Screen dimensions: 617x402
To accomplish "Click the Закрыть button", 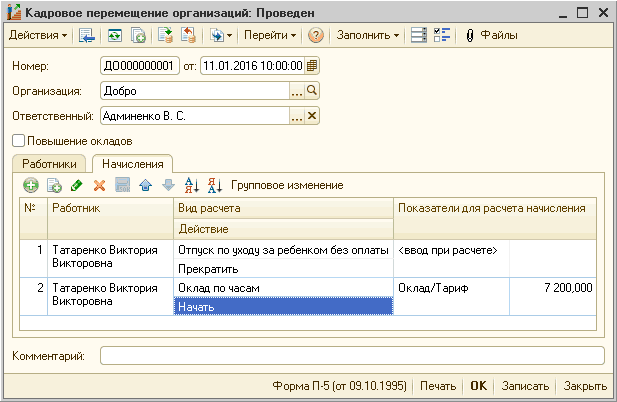I will click(x=585, y=386).
